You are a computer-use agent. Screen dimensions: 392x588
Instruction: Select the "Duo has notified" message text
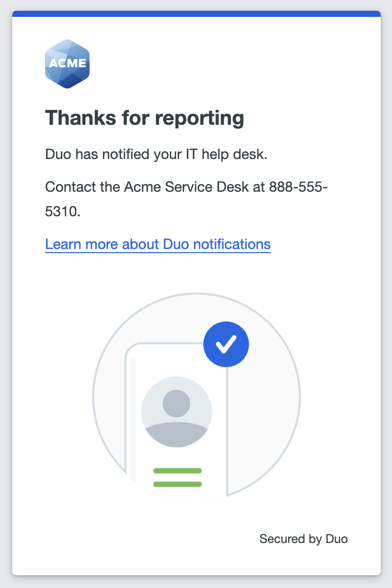156,154
